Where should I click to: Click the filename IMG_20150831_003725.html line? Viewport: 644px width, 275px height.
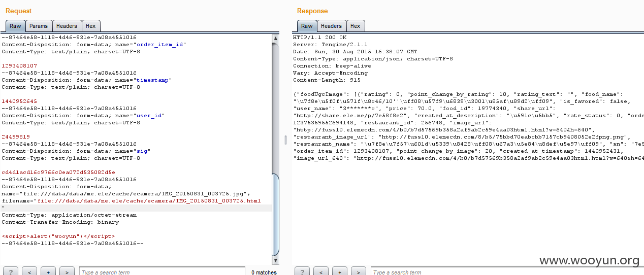tap(131, 201)
